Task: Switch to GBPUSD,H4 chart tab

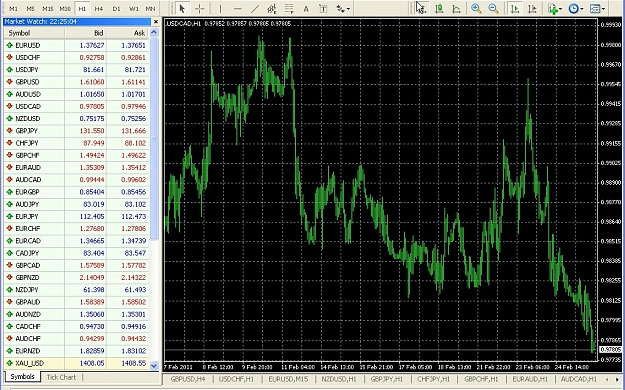Action: (188, 379)
